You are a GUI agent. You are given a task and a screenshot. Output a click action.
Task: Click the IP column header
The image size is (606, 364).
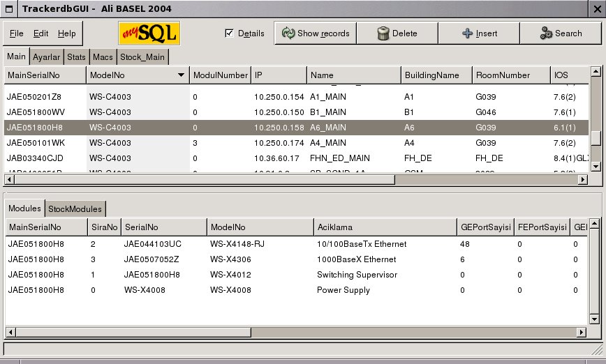click(x=279, y=75)
